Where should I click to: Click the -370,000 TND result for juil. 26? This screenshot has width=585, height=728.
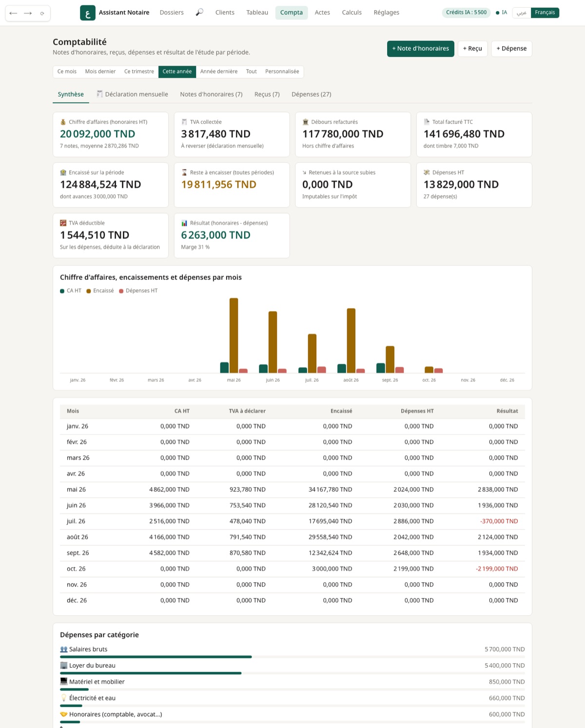point(499,521)
